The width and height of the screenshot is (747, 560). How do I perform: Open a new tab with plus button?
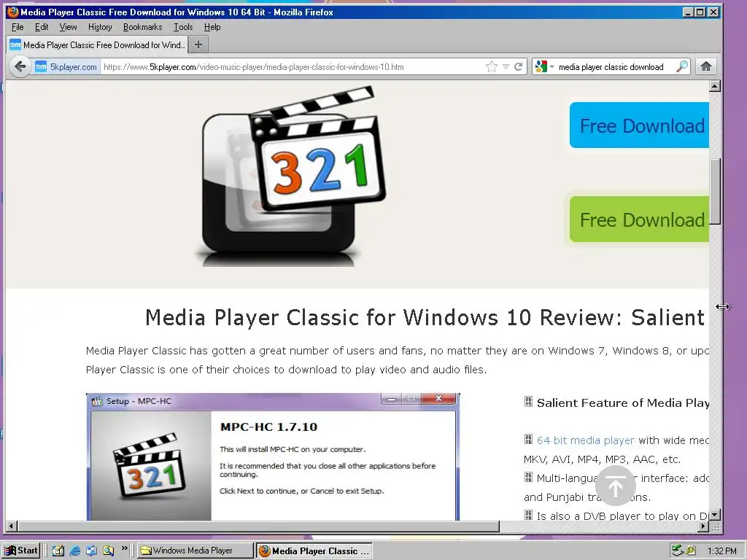click(198, 44)
